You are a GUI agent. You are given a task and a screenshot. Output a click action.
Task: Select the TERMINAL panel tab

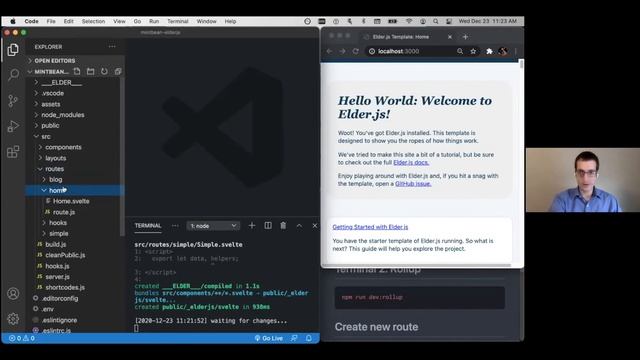(x=148, y=226)
